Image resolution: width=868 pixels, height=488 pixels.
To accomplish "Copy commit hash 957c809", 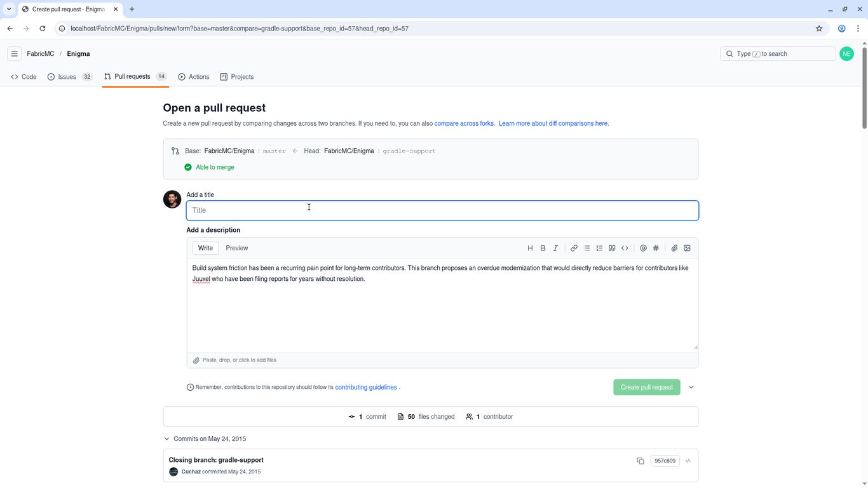I will [641, 461].
